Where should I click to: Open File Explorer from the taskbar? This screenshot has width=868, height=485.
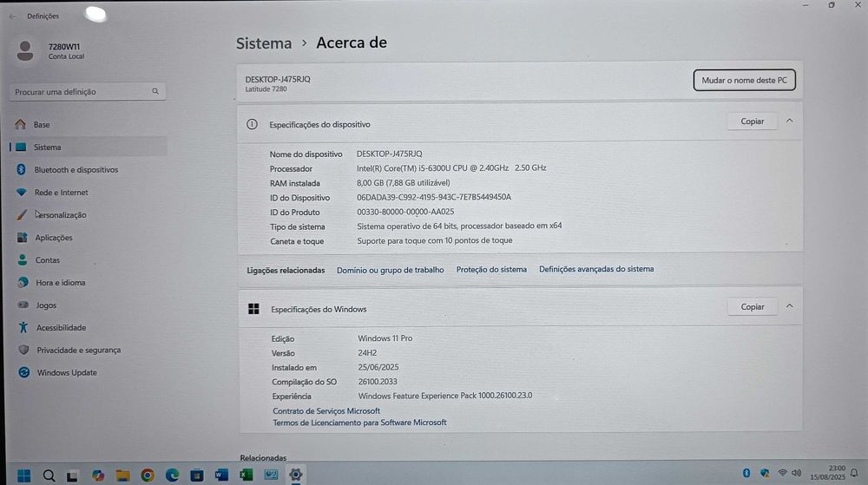tap(123, 475)
